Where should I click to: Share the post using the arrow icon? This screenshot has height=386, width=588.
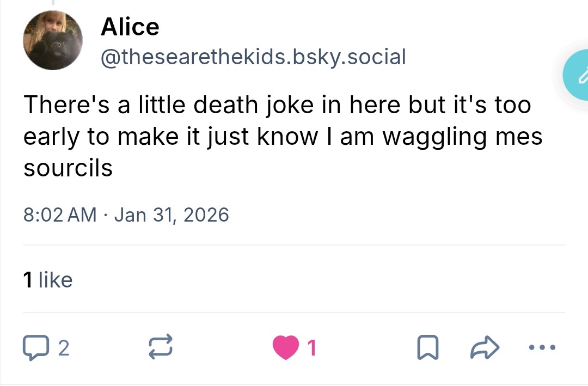tap(485, 347)
